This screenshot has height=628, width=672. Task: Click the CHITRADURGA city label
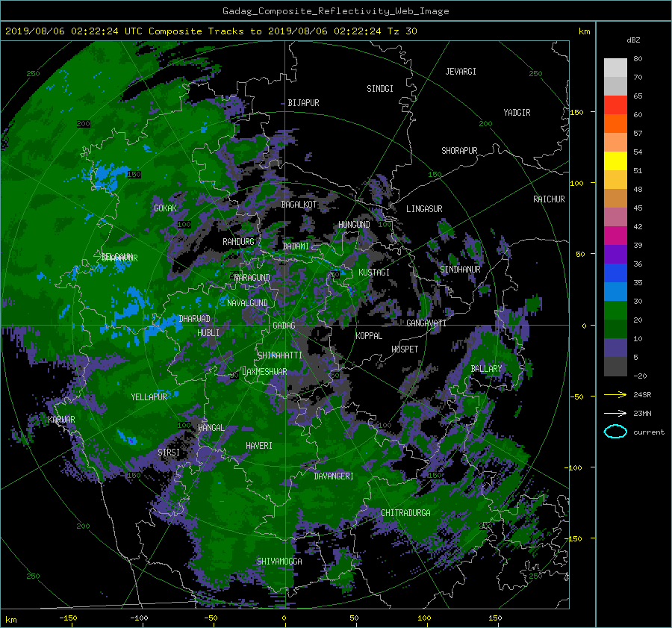tap(405, 513)
